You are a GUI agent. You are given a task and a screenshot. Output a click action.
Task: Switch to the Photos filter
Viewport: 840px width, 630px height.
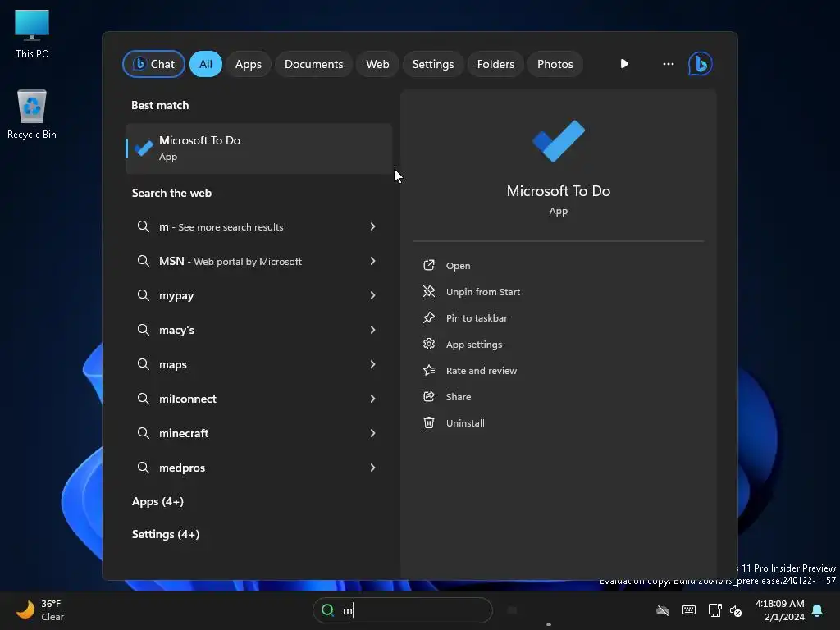pyautogui.click(x=555, y=64)
